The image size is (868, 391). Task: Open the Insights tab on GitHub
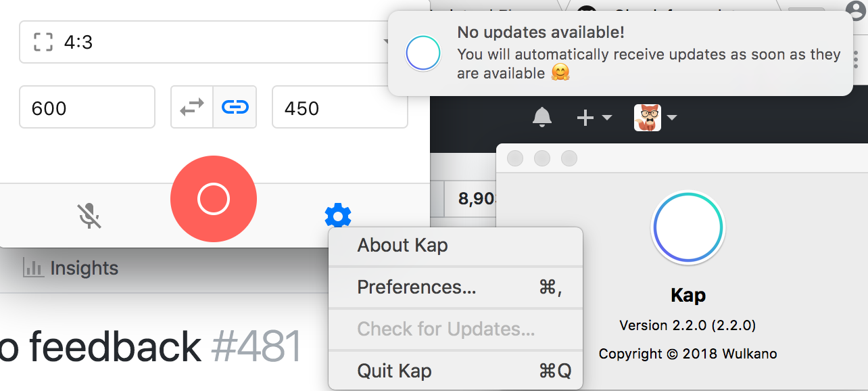70,268
